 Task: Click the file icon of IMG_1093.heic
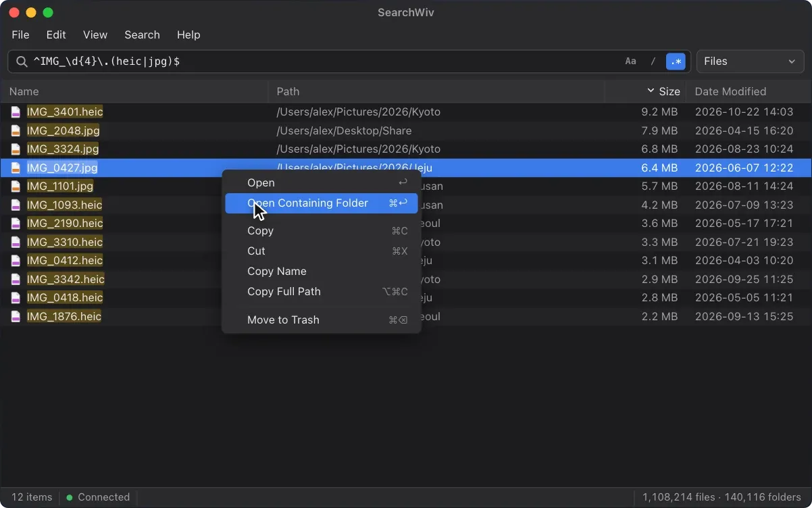point(16,205)
